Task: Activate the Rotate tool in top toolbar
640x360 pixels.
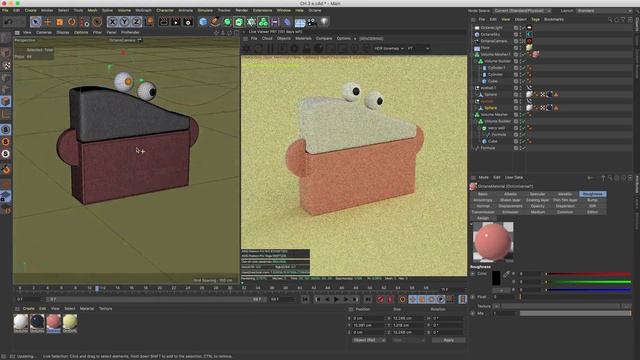Action: pyautogui.click(x=72, y=22)
